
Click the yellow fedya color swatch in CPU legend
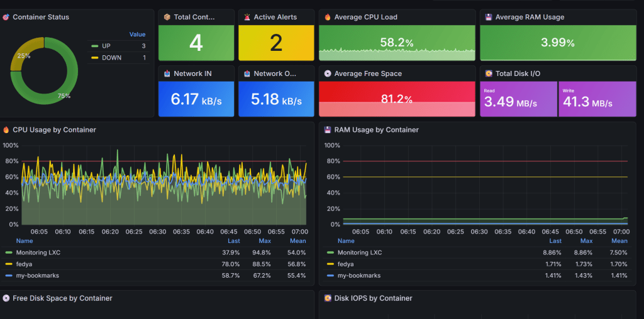9,264
